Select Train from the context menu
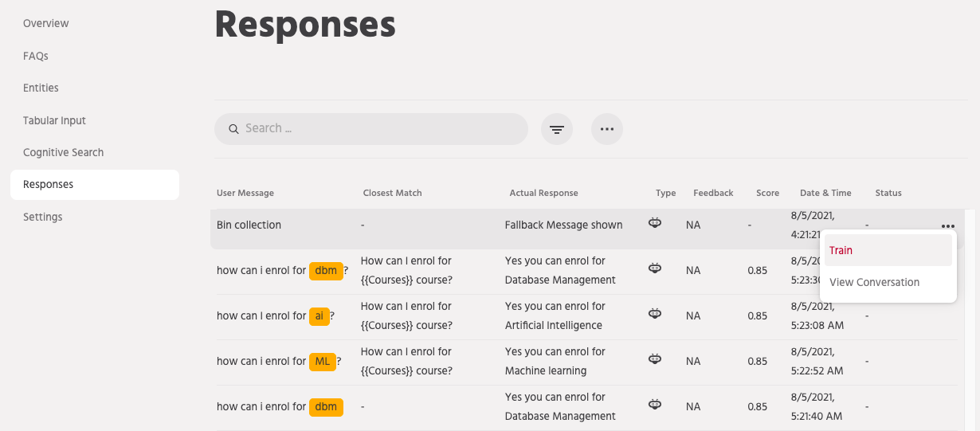980x431 pixels. tap(841, 250)
